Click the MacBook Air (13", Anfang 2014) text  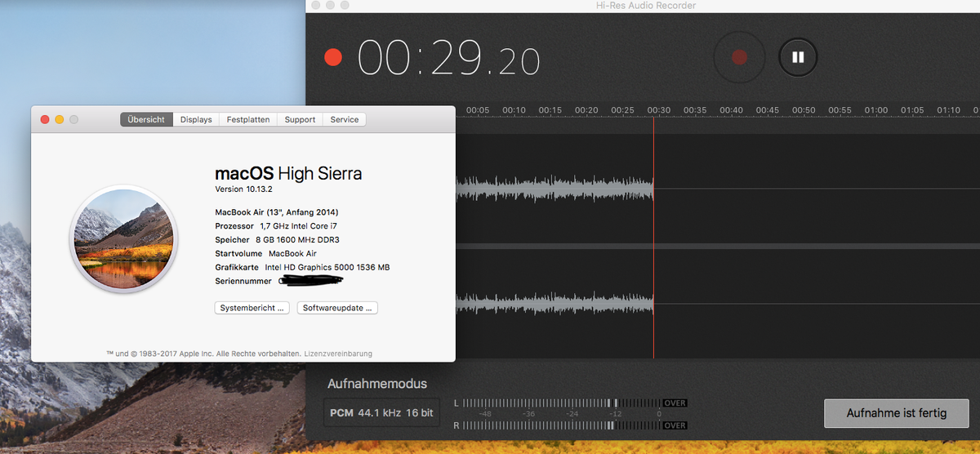276,212
